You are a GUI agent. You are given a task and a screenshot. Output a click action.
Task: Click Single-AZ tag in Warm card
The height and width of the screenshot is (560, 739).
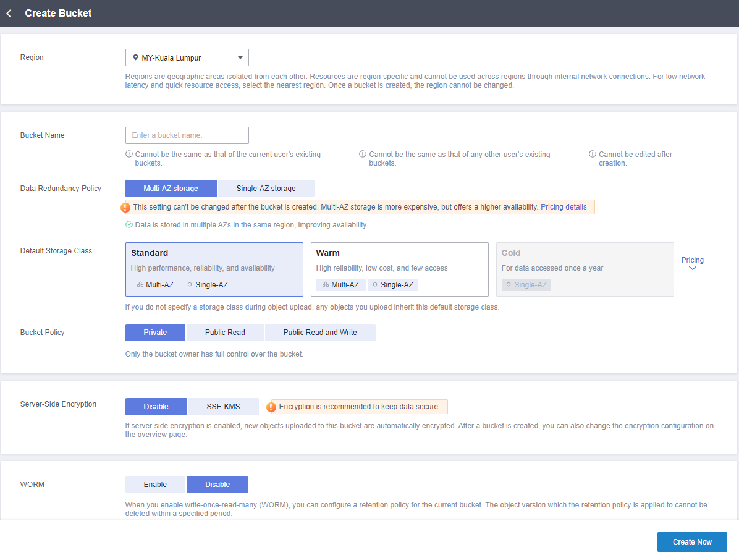pyautogui.click(x=393, y=285)
